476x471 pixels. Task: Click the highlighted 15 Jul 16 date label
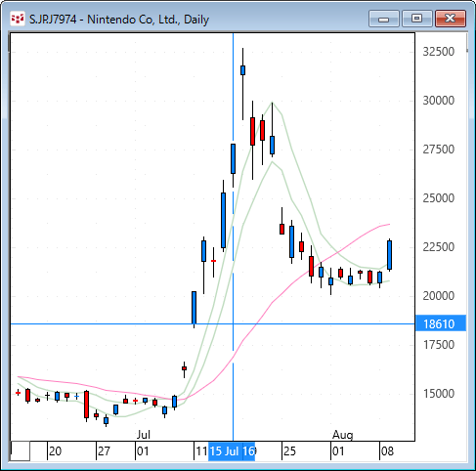232,451
